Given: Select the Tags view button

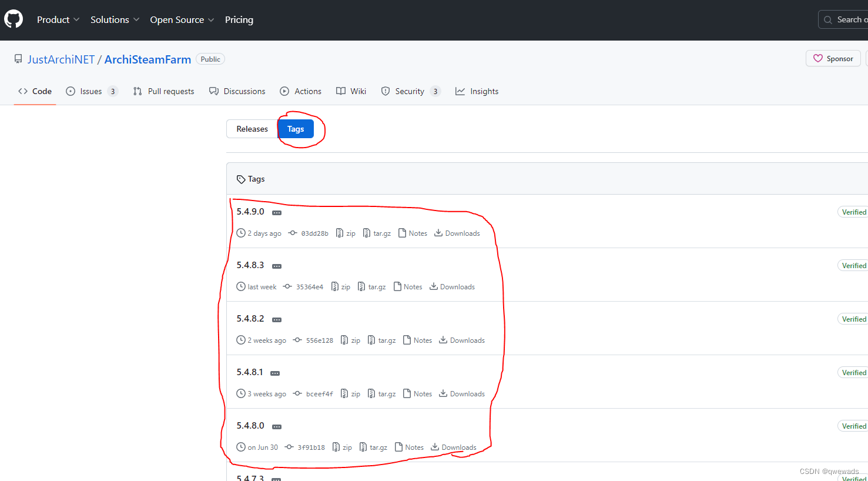Looking at the screenshot, I should click(x=296, y=129).
